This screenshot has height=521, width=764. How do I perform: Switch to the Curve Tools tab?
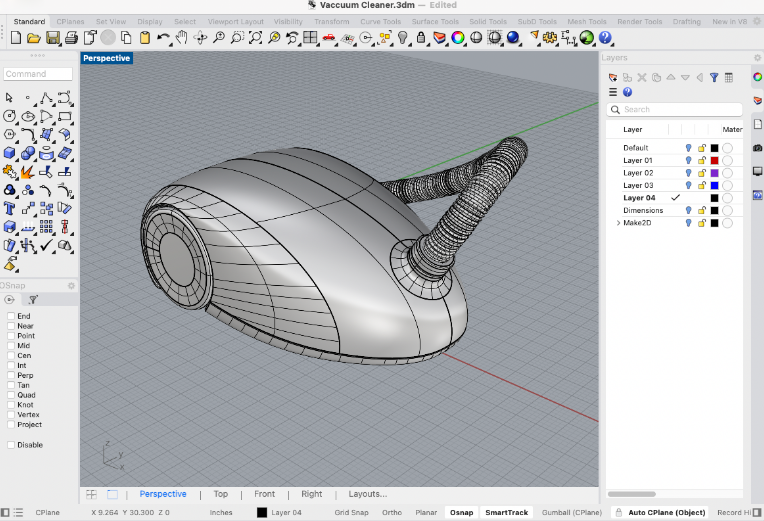(378, 21)
